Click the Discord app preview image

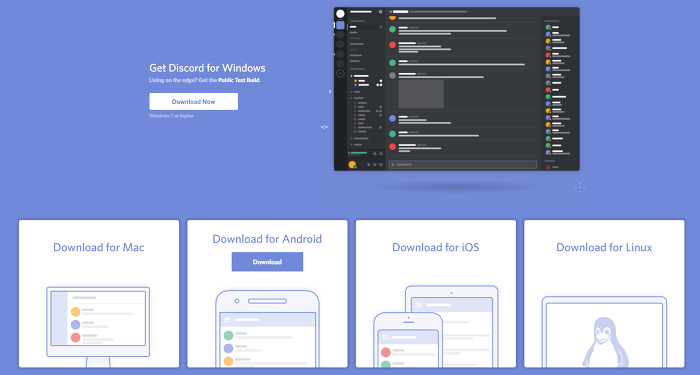pyautogui.click(x=457, y=89)
